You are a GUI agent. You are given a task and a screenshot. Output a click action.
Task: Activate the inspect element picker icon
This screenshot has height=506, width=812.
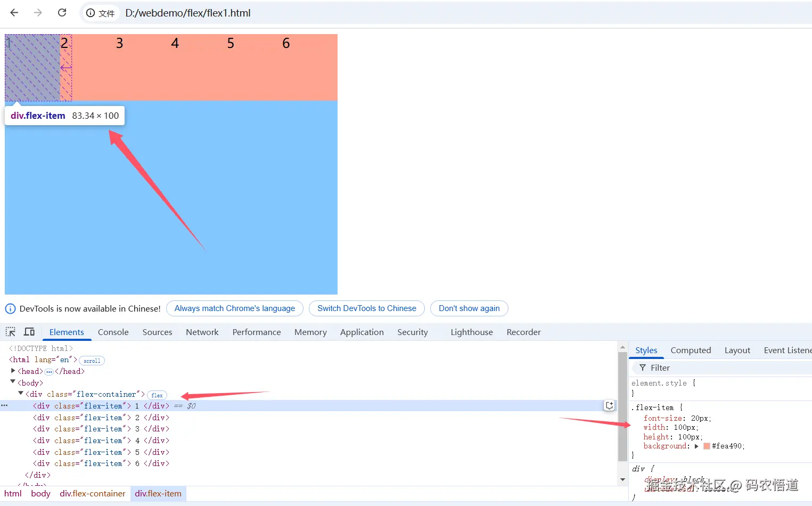tap(11, 332)
